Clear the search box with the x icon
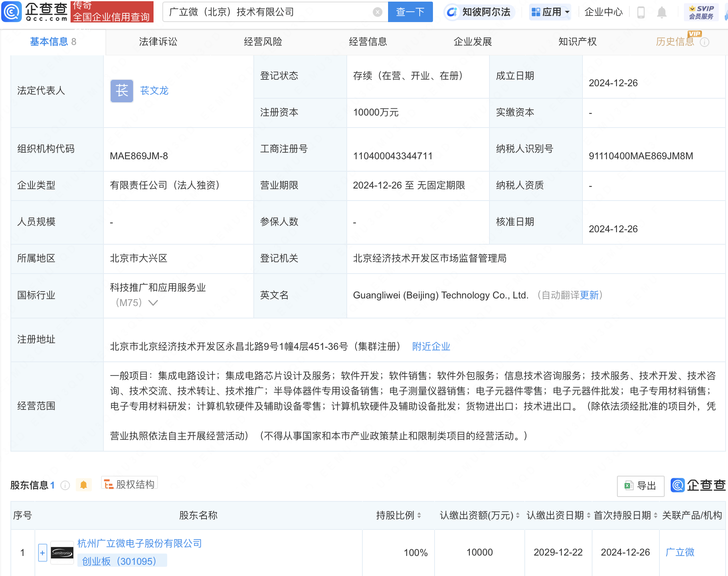The width and height of the screenshot is (728, 576). (x=377, y=12)
